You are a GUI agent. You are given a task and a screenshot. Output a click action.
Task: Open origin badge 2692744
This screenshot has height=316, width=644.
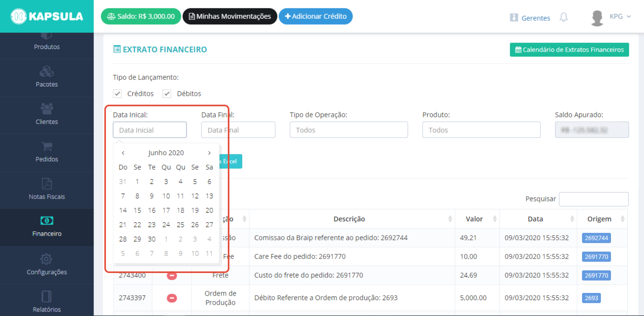click(596, 238)
